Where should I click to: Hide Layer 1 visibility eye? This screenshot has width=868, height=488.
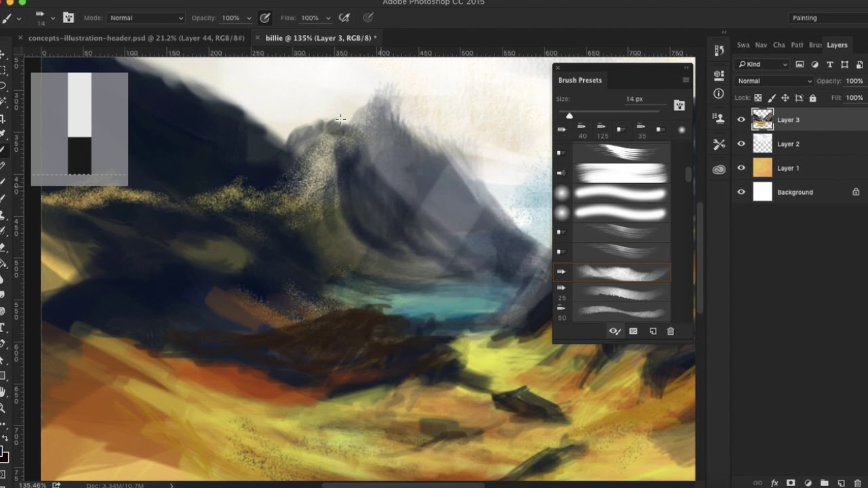pyautogui.click(x=741, y=168)
